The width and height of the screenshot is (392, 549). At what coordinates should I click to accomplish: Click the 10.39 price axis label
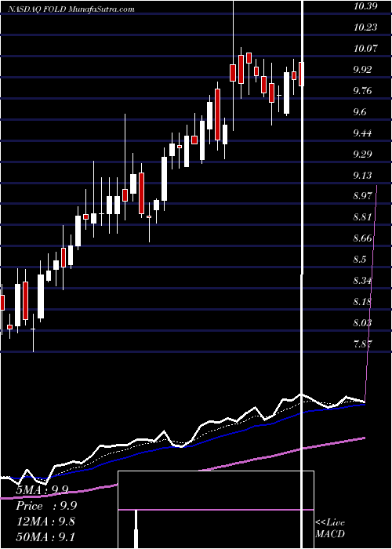pos(365,6)
